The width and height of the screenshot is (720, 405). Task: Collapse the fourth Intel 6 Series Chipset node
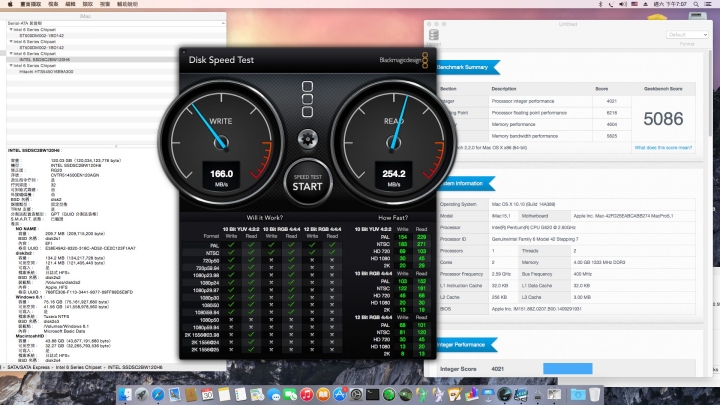(11, 66)
